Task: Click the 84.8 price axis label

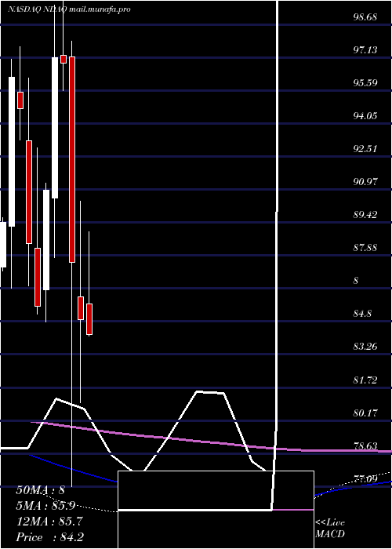Action: click(362, 314)
